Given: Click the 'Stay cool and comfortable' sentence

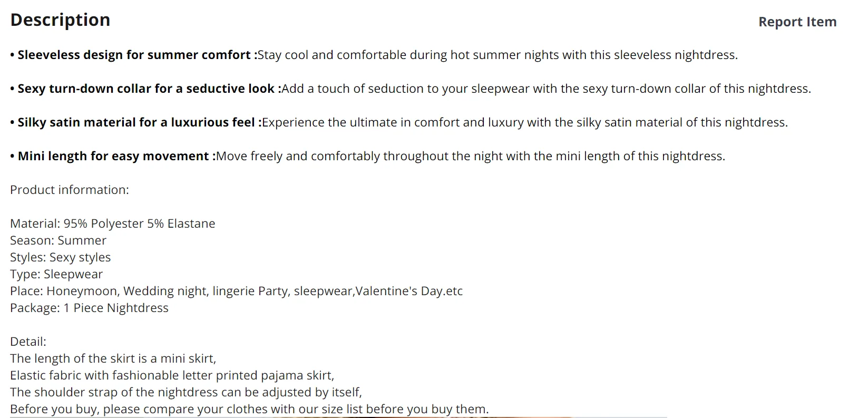Looking at the screenshot, I should [497, 55].
